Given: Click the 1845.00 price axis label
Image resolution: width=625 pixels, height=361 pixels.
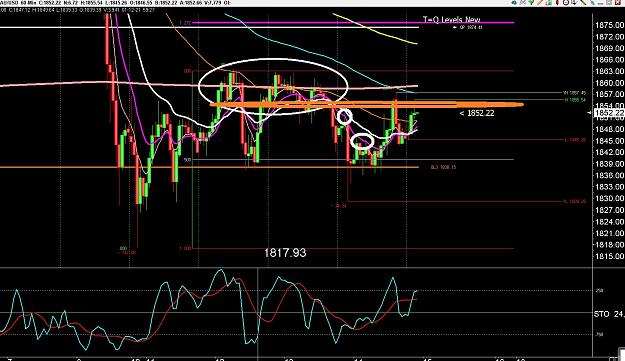Looking at the screenshot, I should point(609,141).
